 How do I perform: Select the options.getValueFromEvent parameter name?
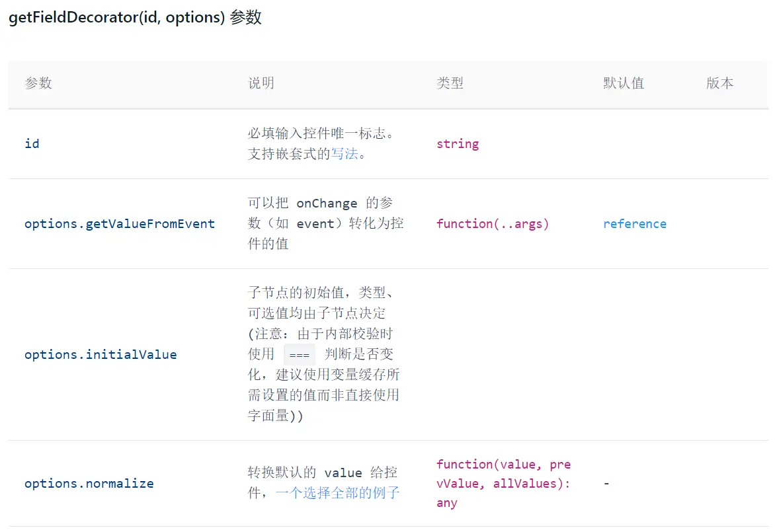[120, 223]
